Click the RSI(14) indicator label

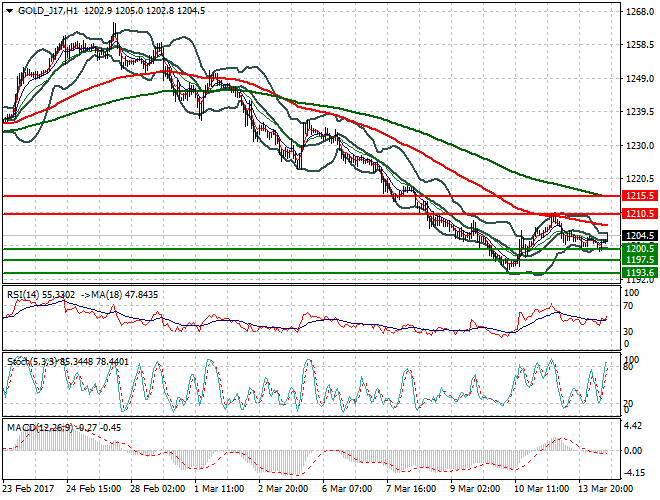pos(25,293)
